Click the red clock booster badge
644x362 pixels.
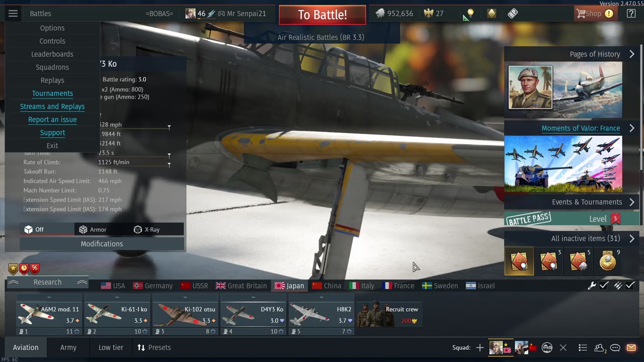tap(24, 268)
